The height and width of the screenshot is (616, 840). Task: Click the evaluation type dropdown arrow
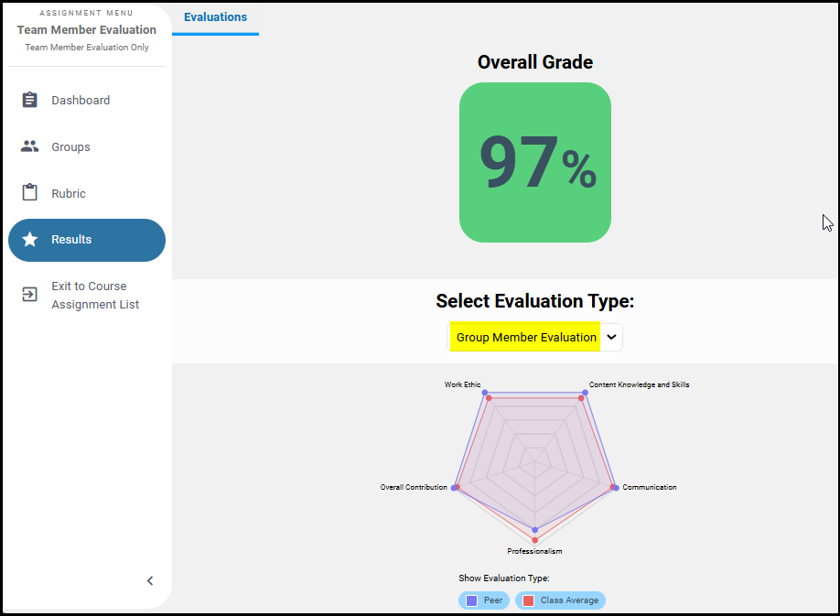(612, 337)
